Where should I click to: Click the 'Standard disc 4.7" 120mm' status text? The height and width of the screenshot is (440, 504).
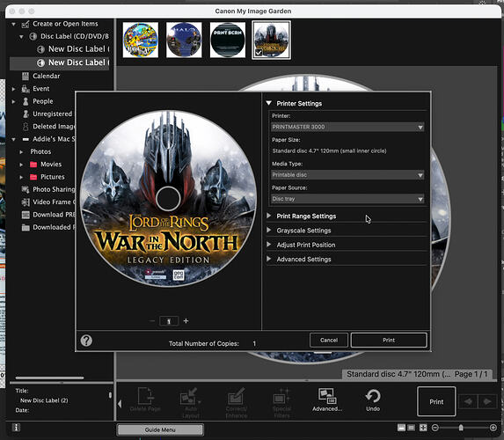[398, 374]
